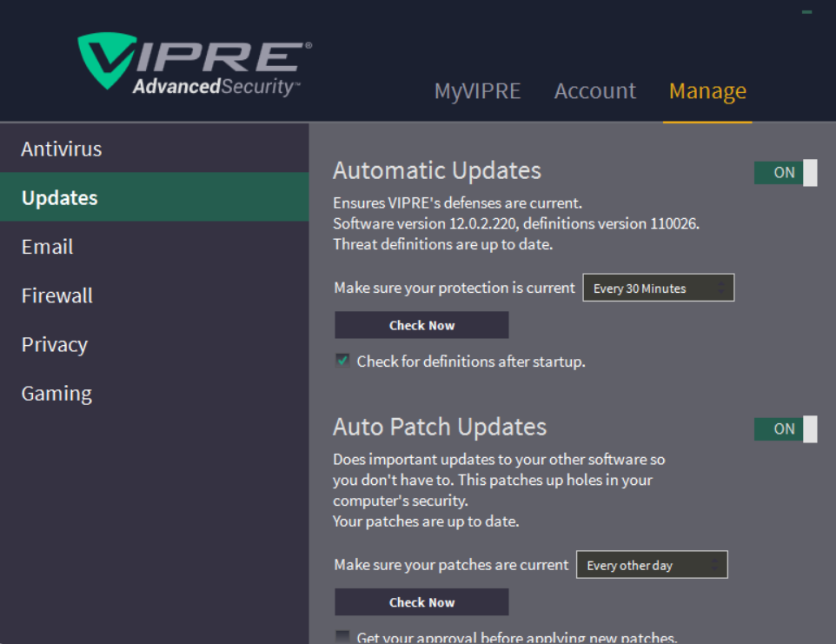Click the Auto Patch Updates heading
Screen dimensions: 836x644
pyautogui.click(x=440, y=427)
